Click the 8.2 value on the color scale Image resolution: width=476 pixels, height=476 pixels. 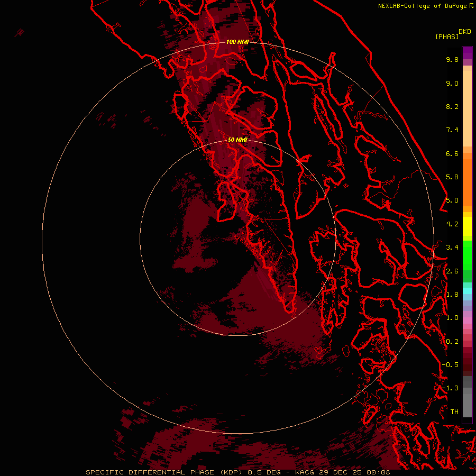(x=452, y=106)
